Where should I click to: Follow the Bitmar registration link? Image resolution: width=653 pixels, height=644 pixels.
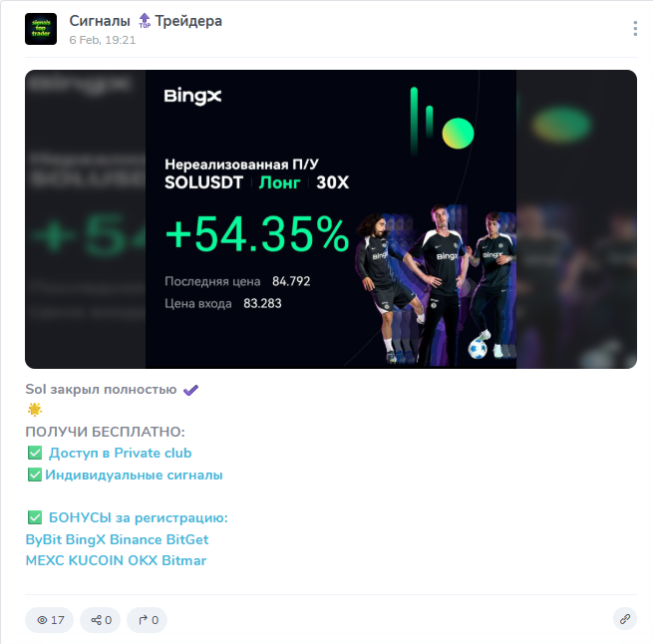click(184, 560)
